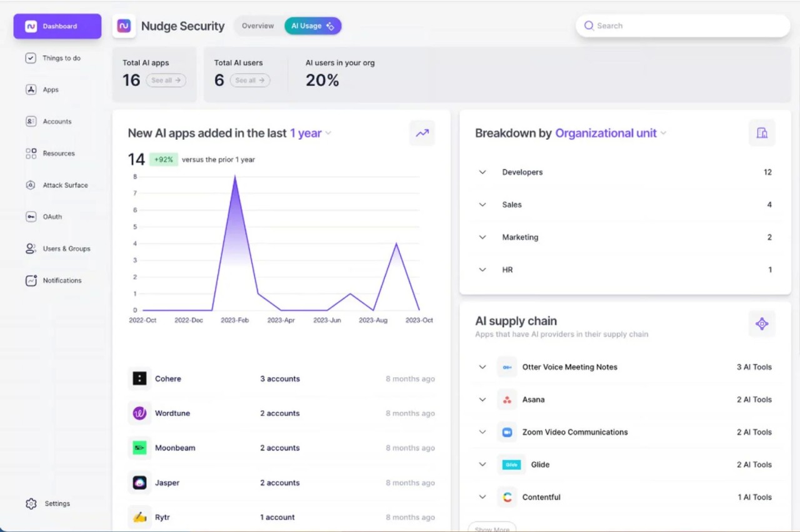Image resolution: width=800 pixels, height=532 pixels.
Task: Expand the Otter Voice Meeting Notes row
Action: (x=482, y=367)
